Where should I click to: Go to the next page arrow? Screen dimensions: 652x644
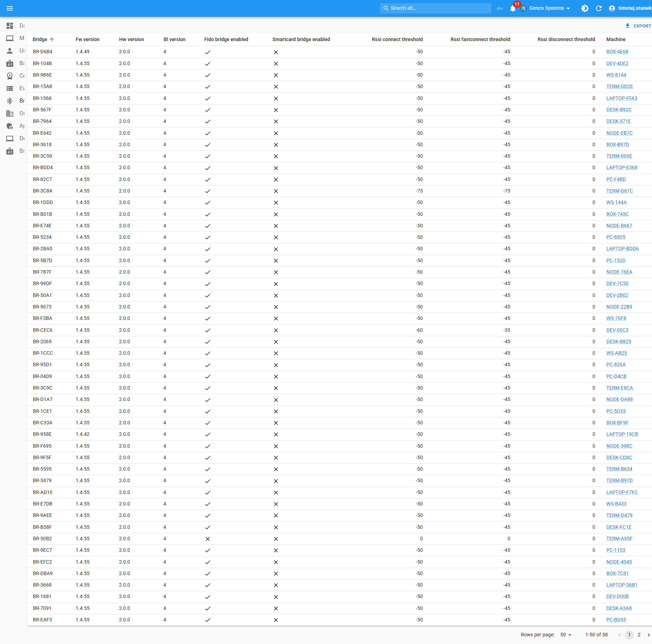pyautogui.click(x=649, y=635)
